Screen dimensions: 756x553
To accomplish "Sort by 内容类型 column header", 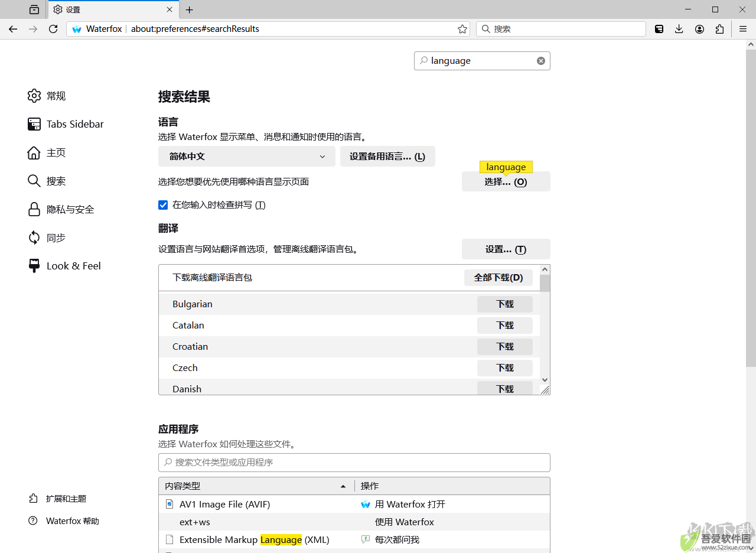I will pos(256,486).
